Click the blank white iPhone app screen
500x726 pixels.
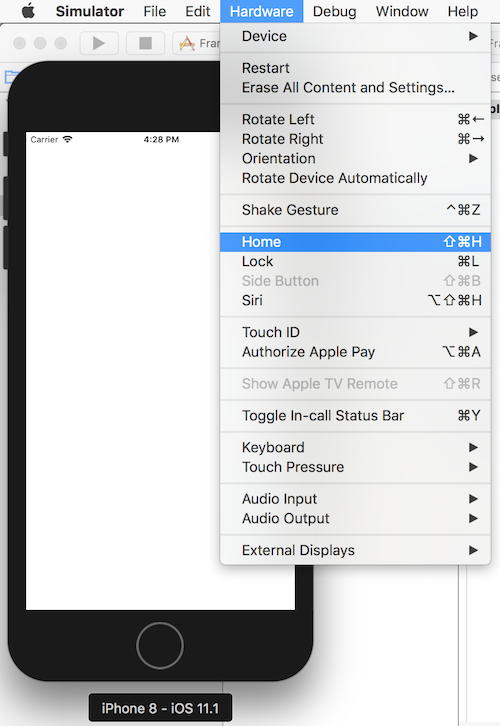[x=123, y=370]
